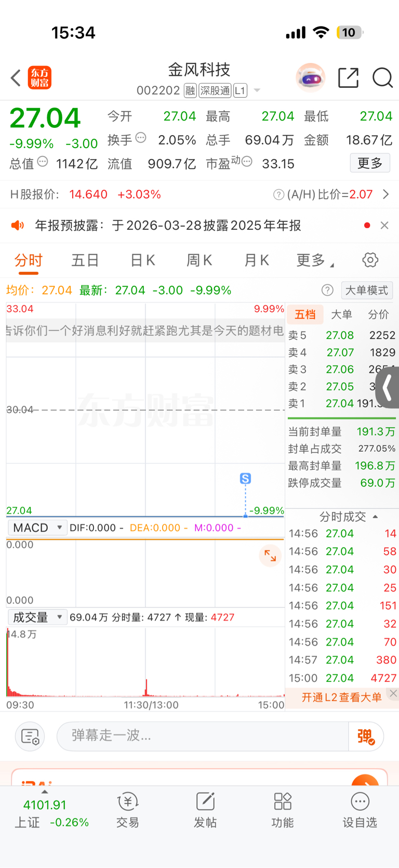Image resolution: width=399 pixels, height=868 pixels.
Task: Tap the 当前封单量 191.3万 row
Action: tap(341, 432)
